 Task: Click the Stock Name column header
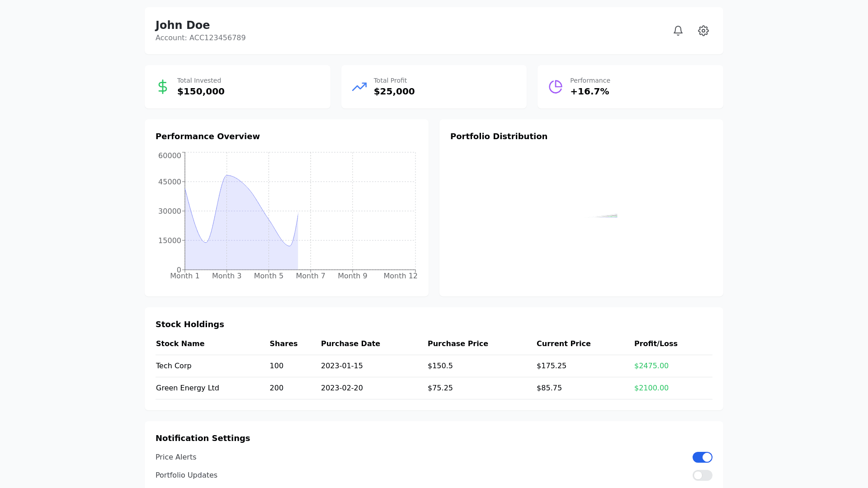click(x=180, y=344)
